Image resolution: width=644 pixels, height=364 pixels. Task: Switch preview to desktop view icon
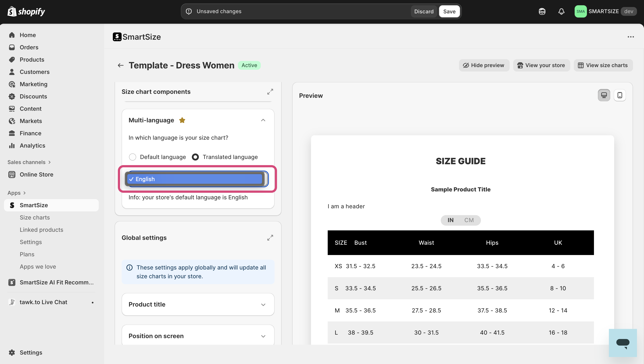pos(604,95)
